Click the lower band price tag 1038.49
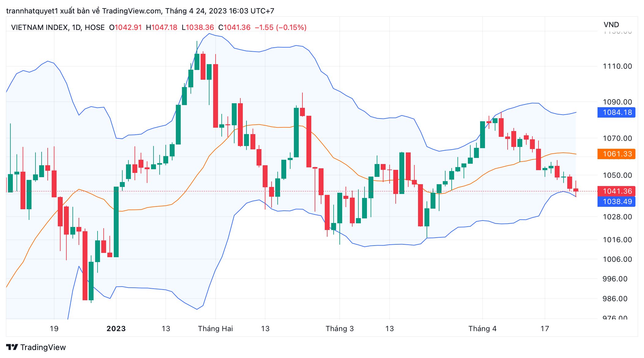 tap(616, 202)
